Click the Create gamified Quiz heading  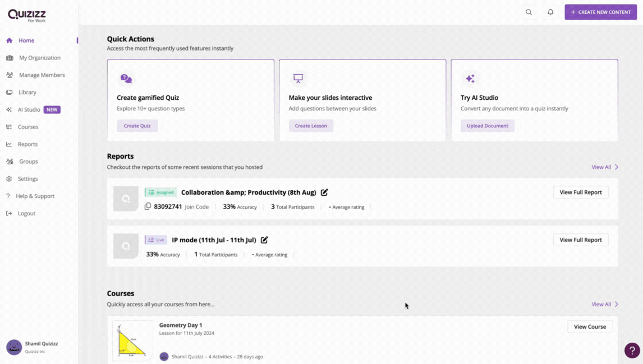click(x=148, y=98)
